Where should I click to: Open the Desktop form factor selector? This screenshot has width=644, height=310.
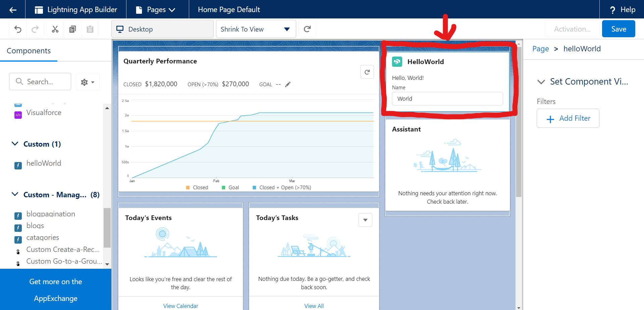(162, 29)
